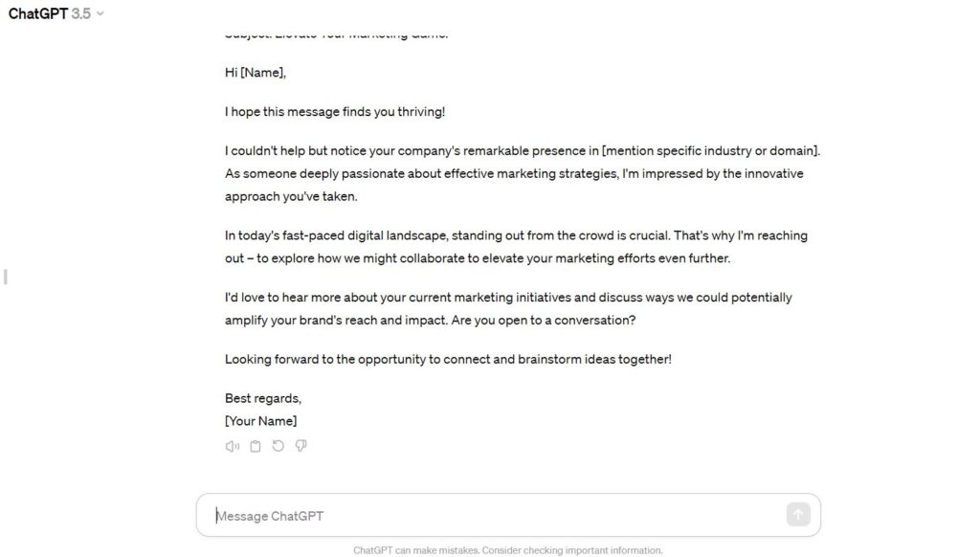Copy the response using the clipboard icon
The image size is (980, 557).
tap(255, 446)
